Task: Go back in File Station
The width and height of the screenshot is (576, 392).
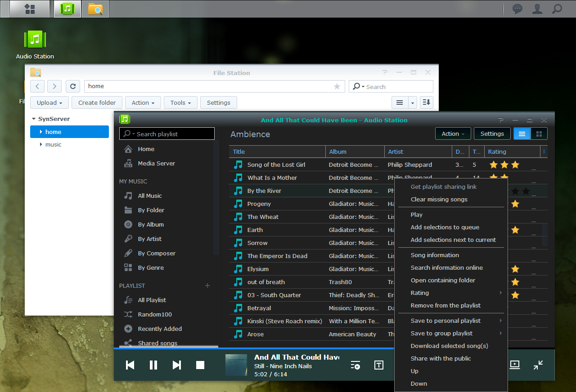Action: click(37, 86)
